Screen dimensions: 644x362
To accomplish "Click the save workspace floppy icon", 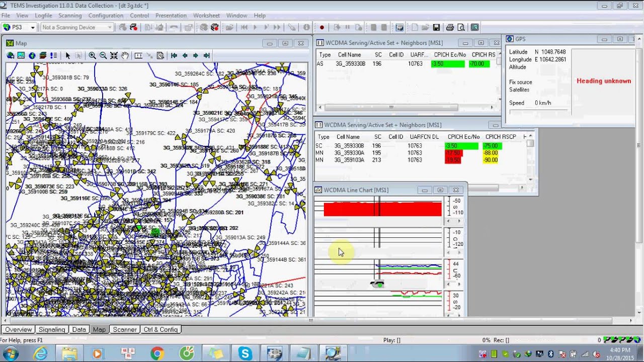I will pos(437,27).
